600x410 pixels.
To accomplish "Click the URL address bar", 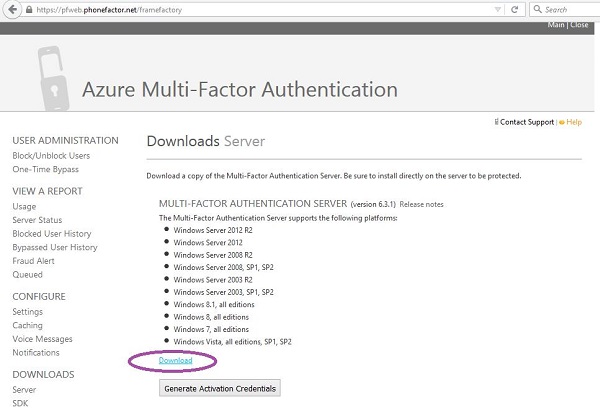I will pos(250,9).
